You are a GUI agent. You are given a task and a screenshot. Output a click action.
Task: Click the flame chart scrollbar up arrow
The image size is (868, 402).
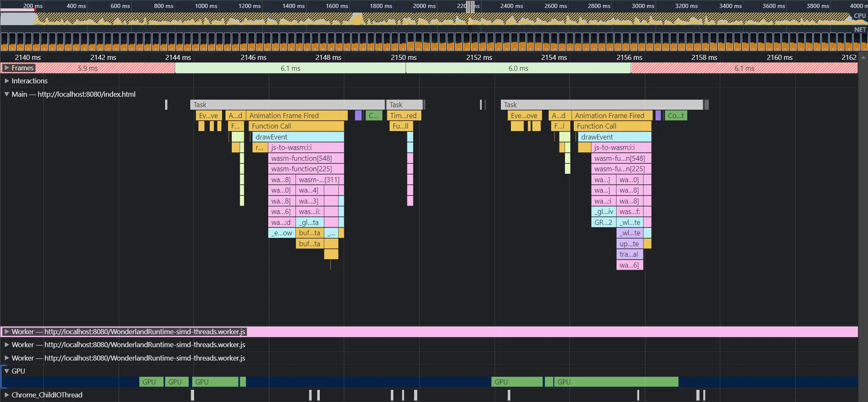(863, 57)
